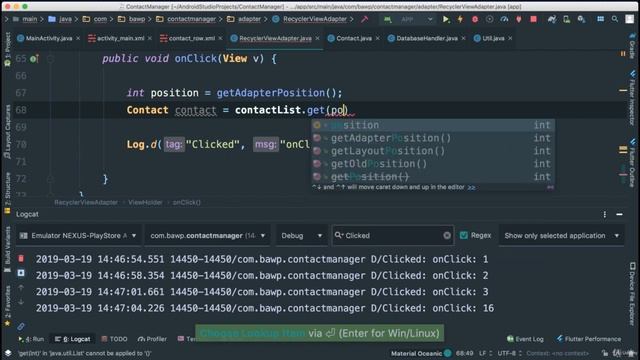This screenshot has height=360, width=640.
Task: Open the TODO tool window
Action: click(114, 339)
